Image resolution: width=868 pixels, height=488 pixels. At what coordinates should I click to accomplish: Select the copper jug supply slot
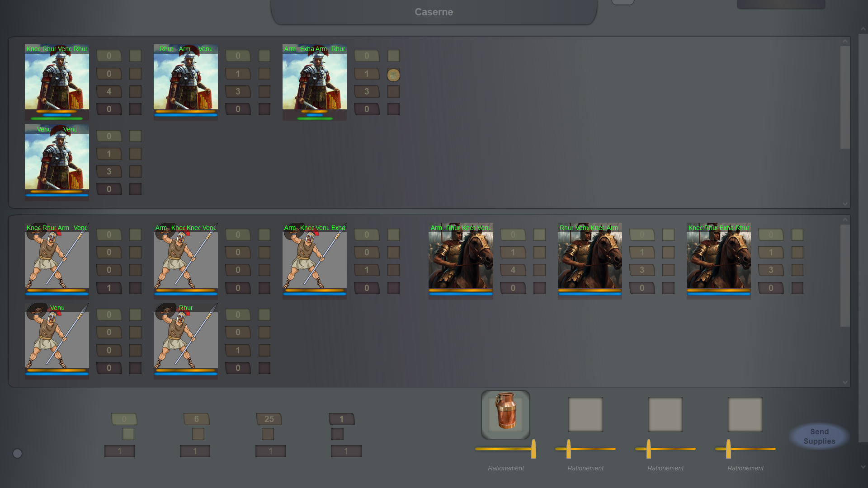pos(505,414)
